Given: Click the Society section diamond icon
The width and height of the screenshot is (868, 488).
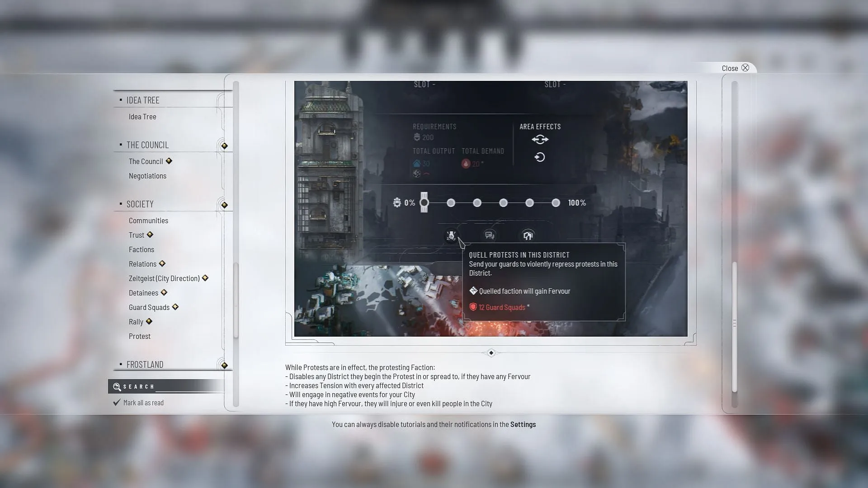Looking at the screenshot, I should click(225, 204).
